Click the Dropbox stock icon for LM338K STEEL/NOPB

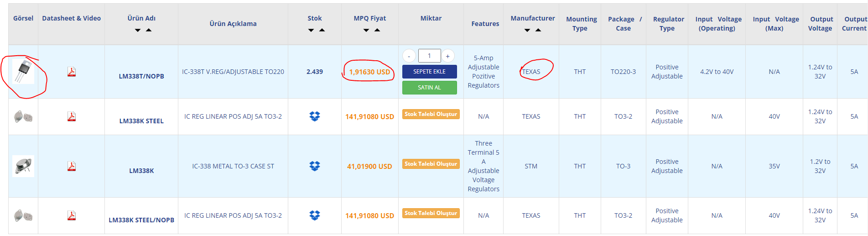coord(315,215)
